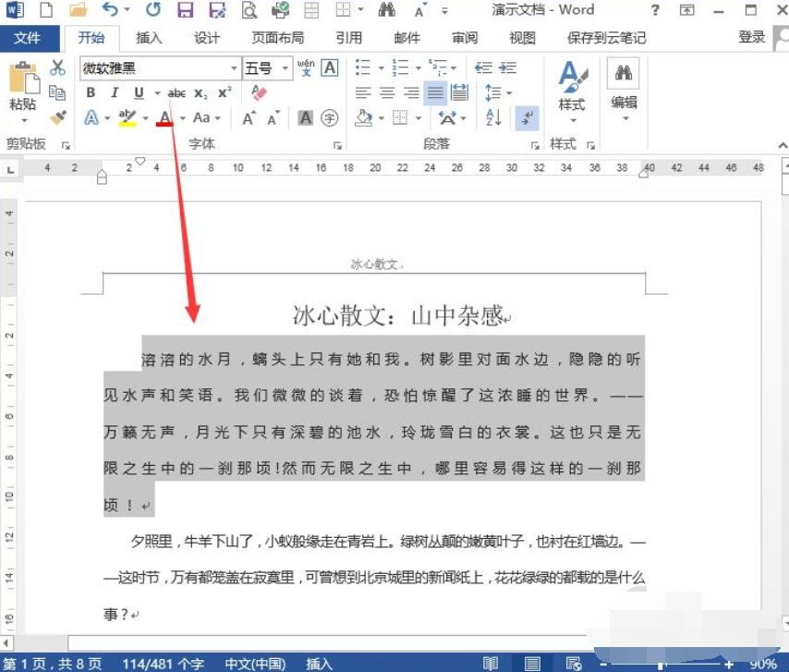The image size is (789, 672).
Task: Open font dialog launcher in 字体 group
Action: 337,145
